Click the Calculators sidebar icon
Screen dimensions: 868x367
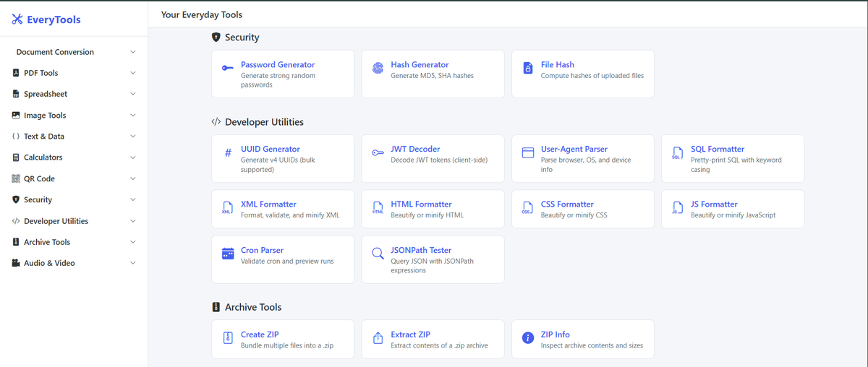pyautogui.click(x=16, y=157)
